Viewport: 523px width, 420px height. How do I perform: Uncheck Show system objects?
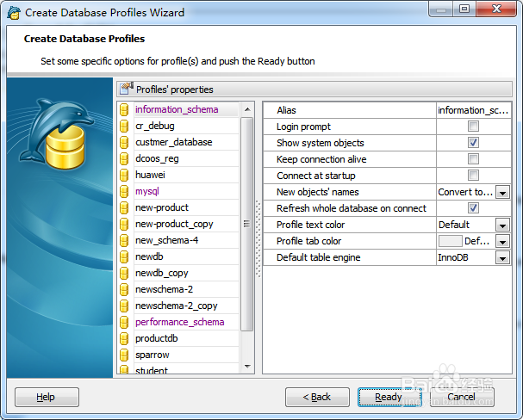473,143
